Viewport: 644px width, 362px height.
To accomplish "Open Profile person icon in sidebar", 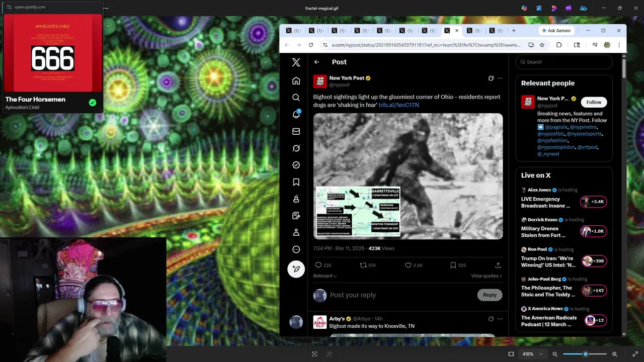I will click(x=296, y=232).
